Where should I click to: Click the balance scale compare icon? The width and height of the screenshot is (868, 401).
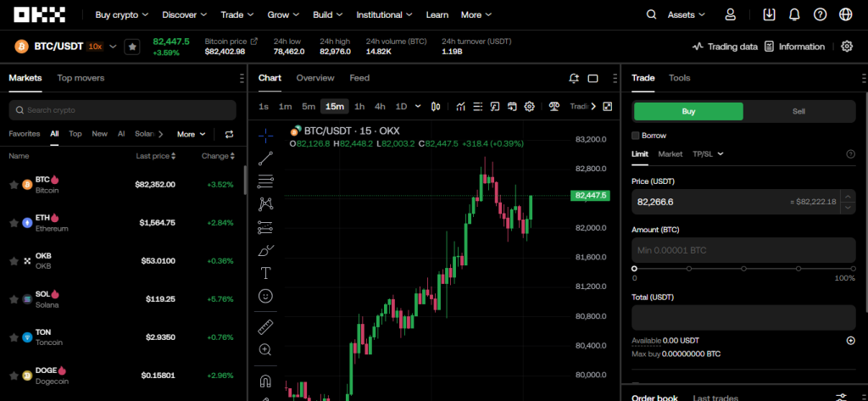point(554,106)
